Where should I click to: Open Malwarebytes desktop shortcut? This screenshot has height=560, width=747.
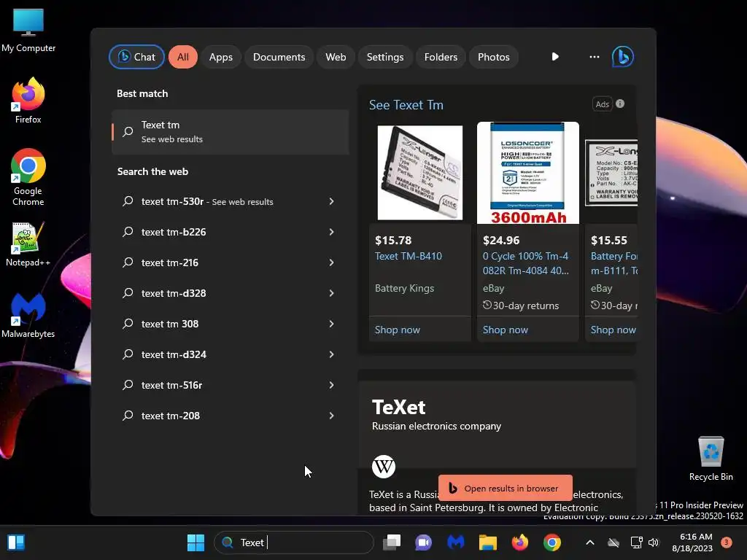pyautogui.click(x=28, y=315)
